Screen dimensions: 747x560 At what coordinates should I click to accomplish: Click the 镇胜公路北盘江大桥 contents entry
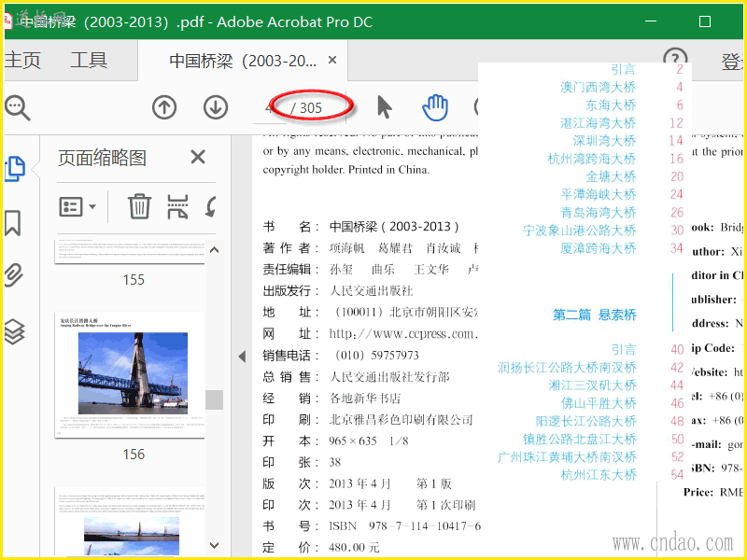[579, 439]
